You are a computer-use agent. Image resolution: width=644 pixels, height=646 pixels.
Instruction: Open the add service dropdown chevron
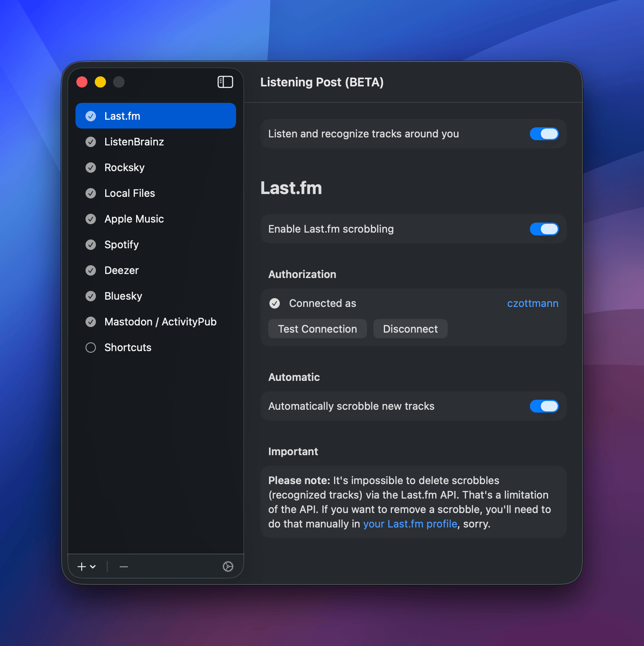pos(93,567)
